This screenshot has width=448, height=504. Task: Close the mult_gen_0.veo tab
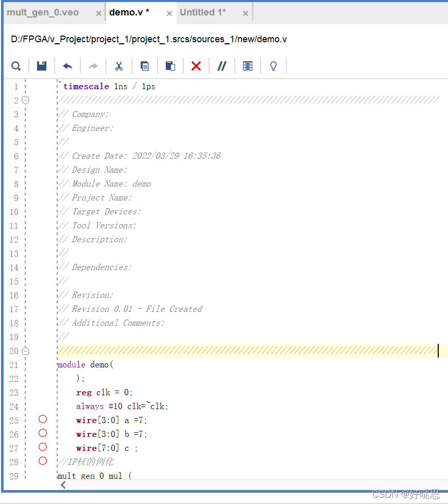pyautogui.click(x=98, y=13)
